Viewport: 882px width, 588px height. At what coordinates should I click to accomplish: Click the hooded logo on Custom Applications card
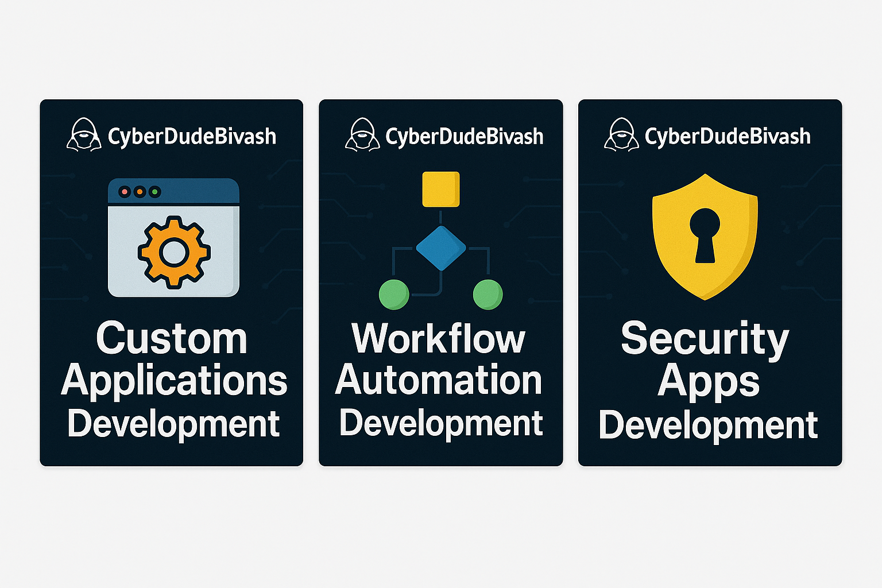[x=84, y=136]
